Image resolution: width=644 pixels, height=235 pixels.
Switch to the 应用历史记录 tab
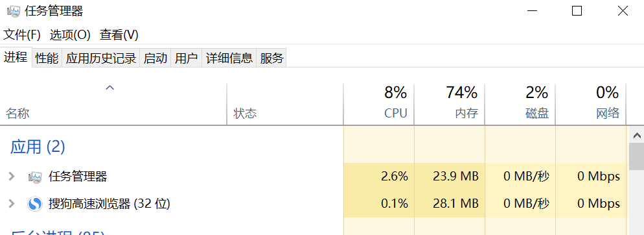pos(101,58)
